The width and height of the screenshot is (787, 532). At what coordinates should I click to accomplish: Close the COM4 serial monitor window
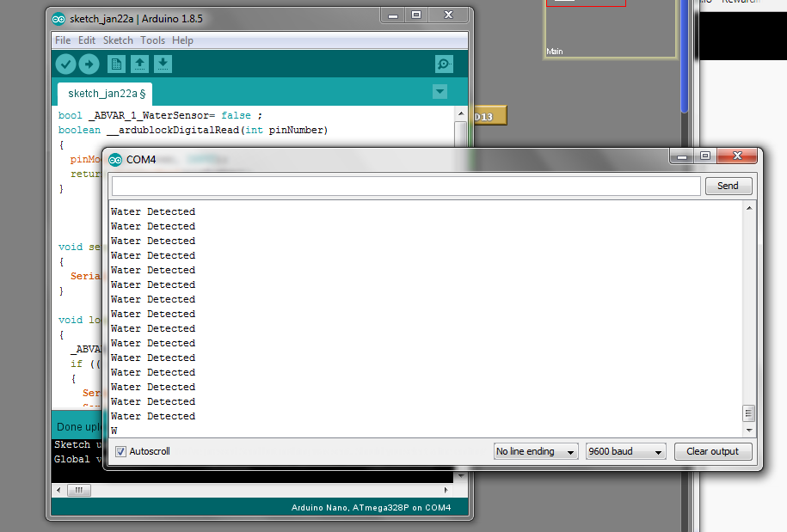(x=737, y=156)
